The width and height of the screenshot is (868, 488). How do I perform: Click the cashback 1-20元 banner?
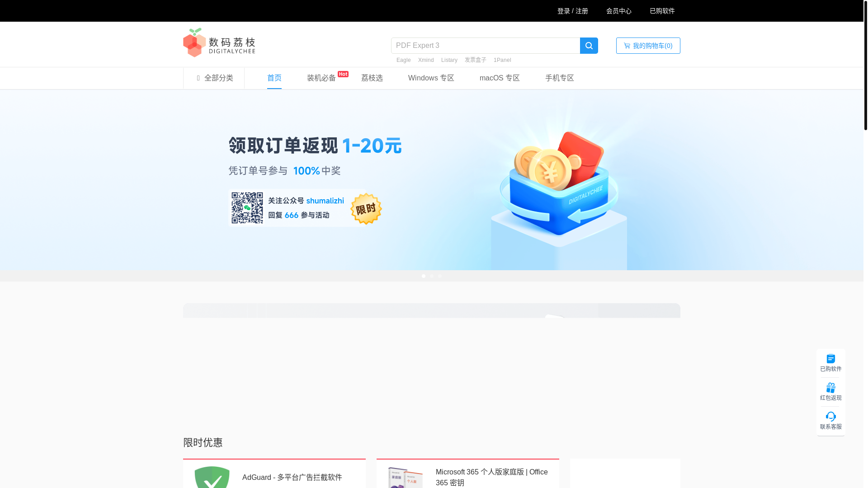[x=432, y=180]
